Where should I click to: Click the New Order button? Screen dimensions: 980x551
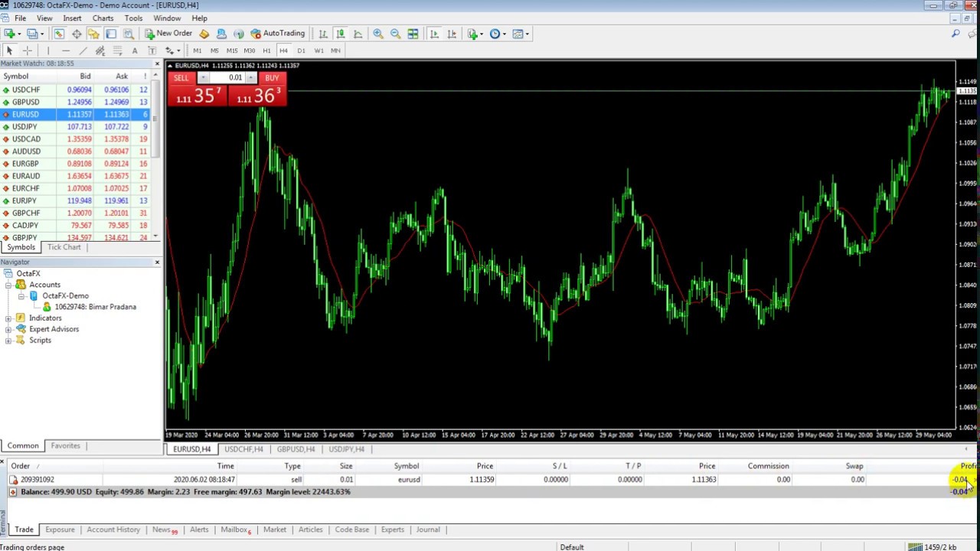[168, 34]
